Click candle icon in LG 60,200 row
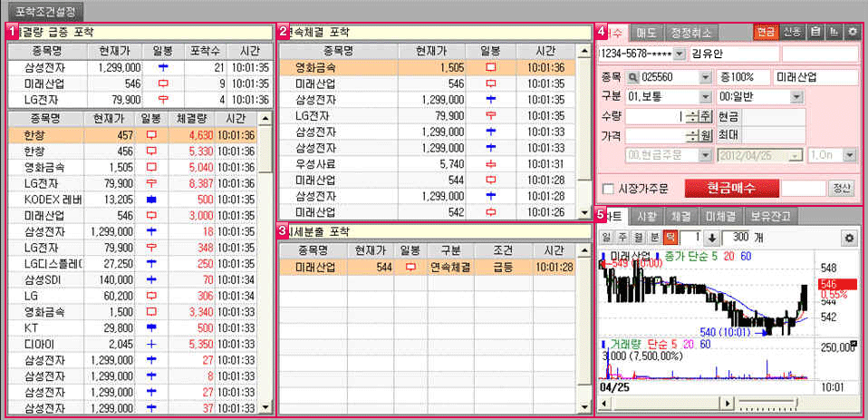 point(149,296)
